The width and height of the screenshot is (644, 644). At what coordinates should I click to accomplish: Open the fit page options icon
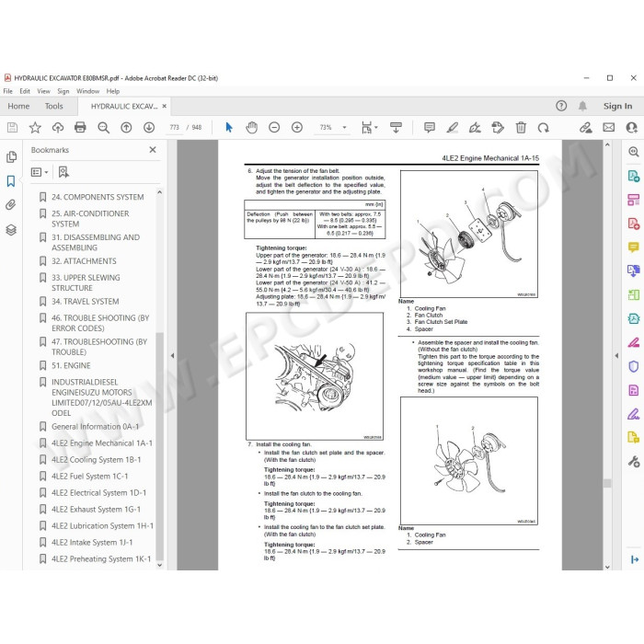click(x=369, y=128)
